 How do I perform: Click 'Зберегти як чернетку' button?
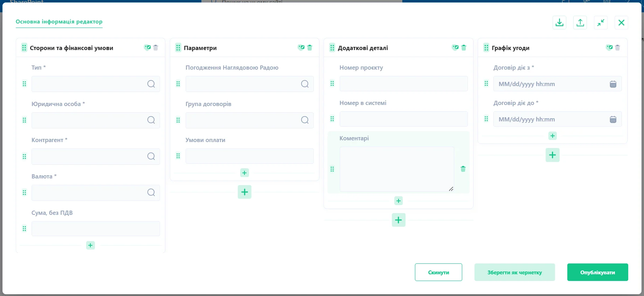point(515,272)
